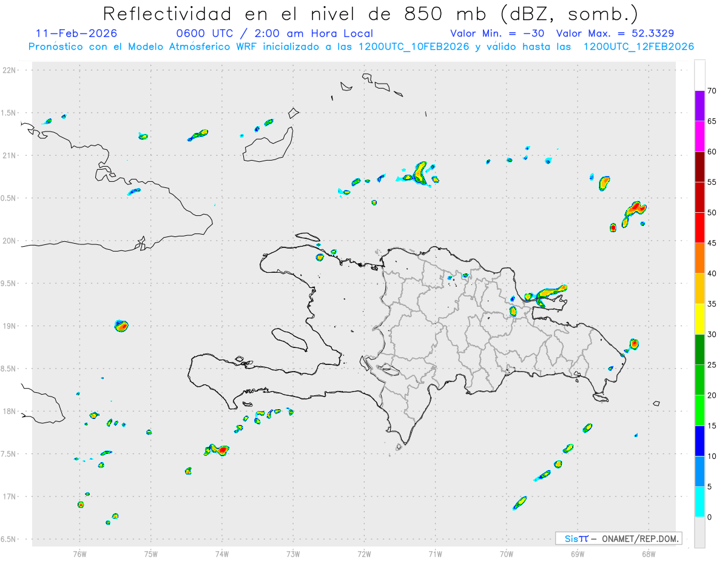Viewport: 728px width, 562px height.
Task: Click the colorbar value label '0'
Action: [709, 518]
